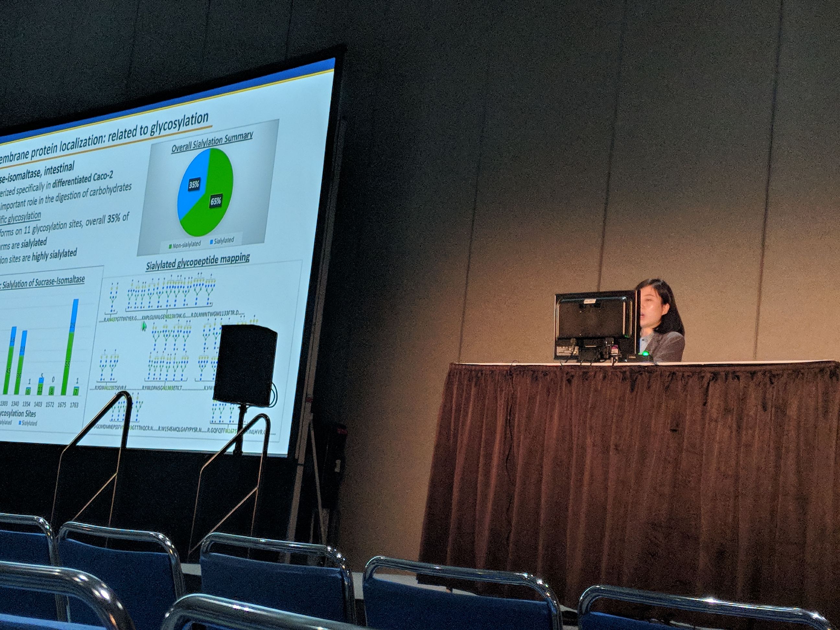Click the green Non-sialylated legend swatch
The height and width of the screenshot is (630, 840).
[x=170, y=247]
